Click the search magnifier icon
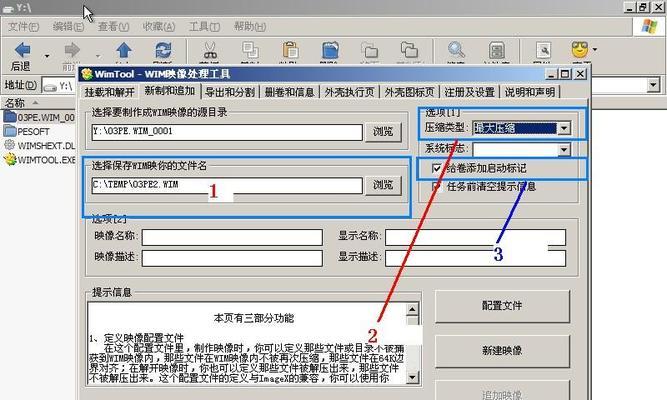The height and width of the screenshot is (400, 667). point(456,51)
